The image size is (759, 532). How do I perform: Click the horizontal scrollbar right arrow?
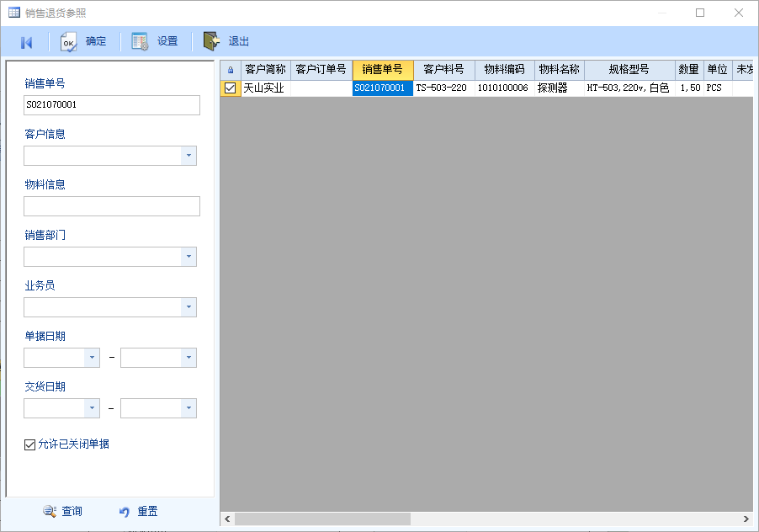coord(746,519)
